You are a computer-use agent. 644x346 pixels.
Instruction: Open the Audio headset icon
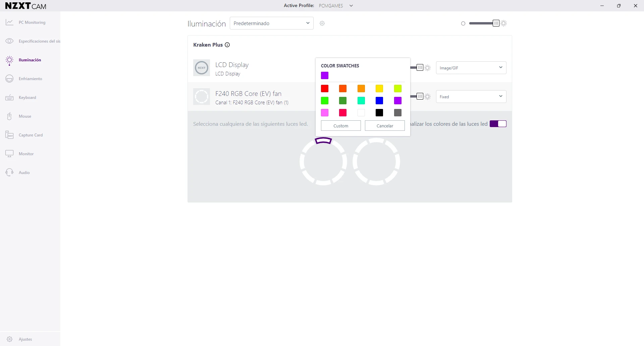[9, 172]
